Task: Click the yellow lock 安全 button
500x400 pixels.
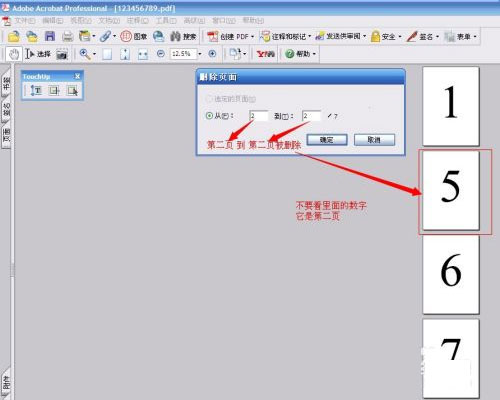Action: click(383, 36)
